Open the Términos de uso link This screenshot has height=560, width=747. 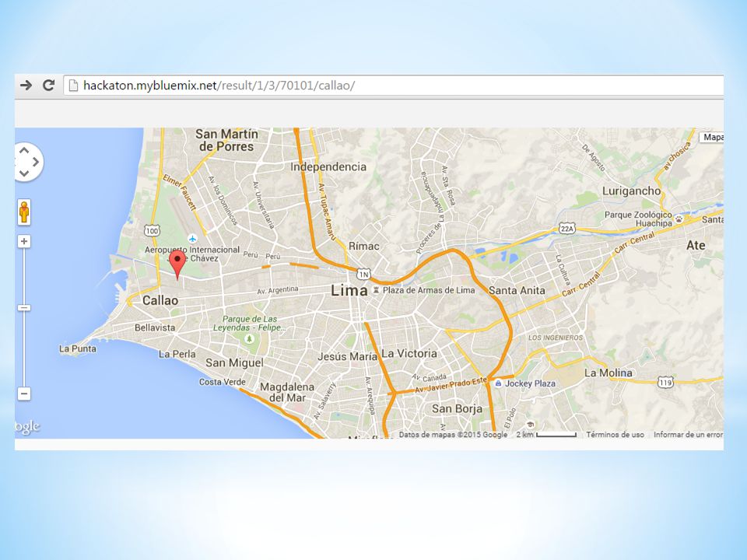pyautogui.click(x=615, y=435)
